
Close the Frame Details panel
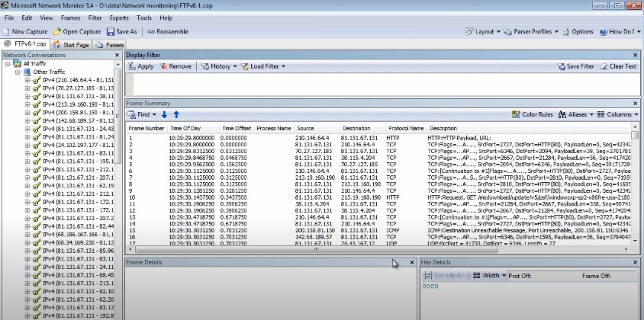point(412,262)
